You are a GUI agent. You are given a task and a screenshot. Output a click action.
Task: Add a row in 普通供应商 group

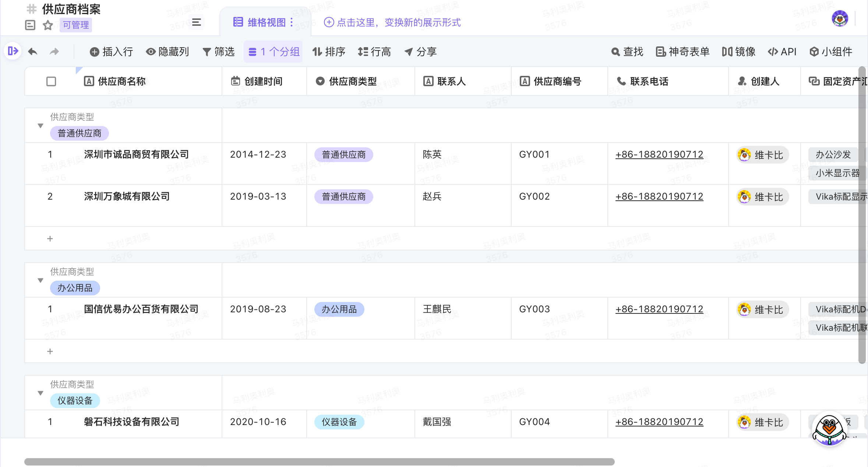click(x=50, y=239)
